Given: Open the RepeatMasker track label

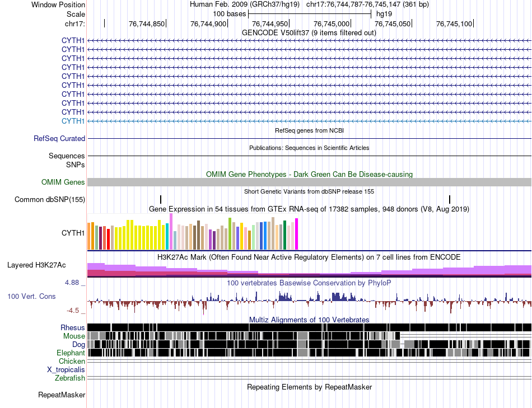Looking at the screenshot, I should point(62,395).
